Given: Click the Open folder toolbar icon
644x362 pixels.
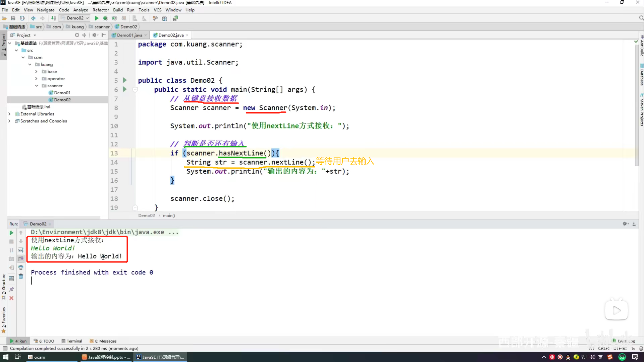Looking at the screenshot, I should 4,18.
